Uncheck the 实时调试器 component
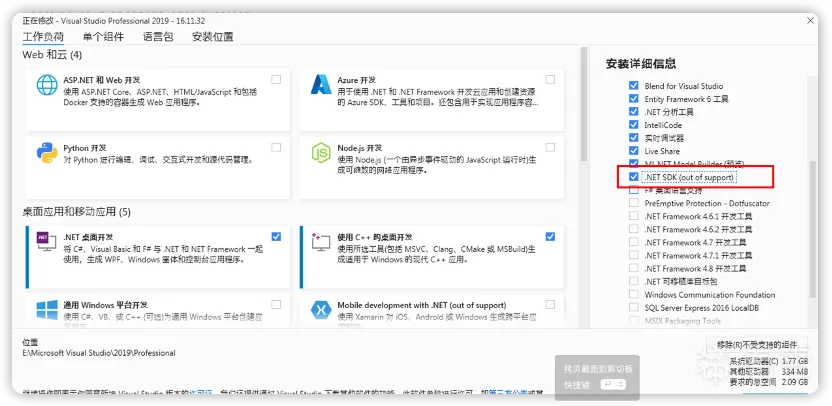 pyautogui.click(x=634, y=137)
